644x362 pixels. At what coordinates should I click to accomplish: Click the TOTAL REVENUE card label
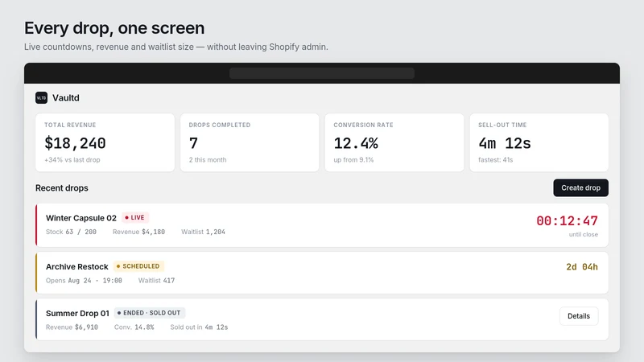click(70, 125)
